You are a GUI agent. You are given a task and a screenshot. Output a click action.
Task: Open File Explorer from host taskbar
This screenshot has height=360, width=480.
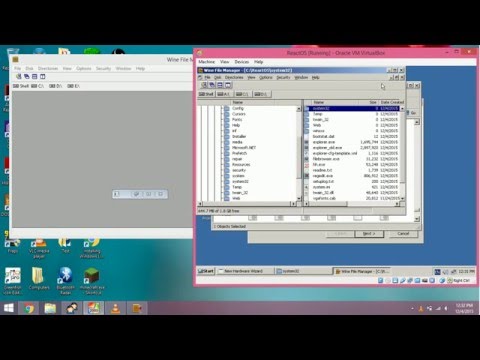pos(50,308)
